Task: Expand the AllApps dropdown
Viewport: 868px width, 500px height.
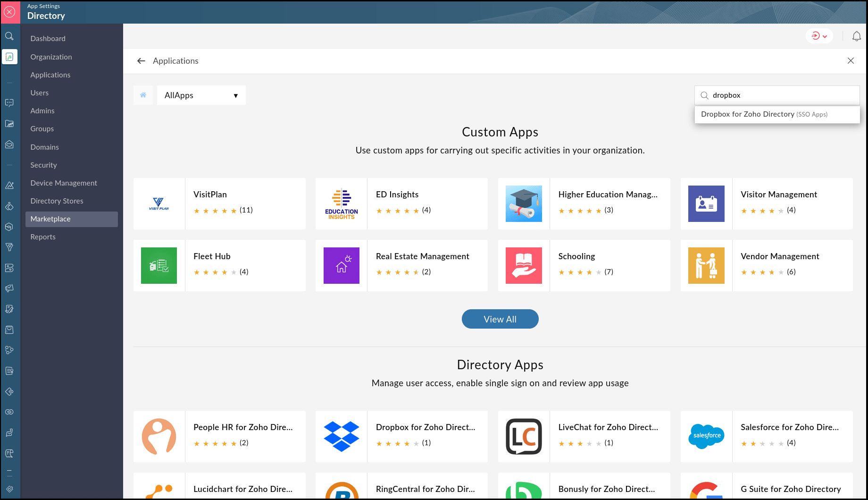Action: (201, 95)
